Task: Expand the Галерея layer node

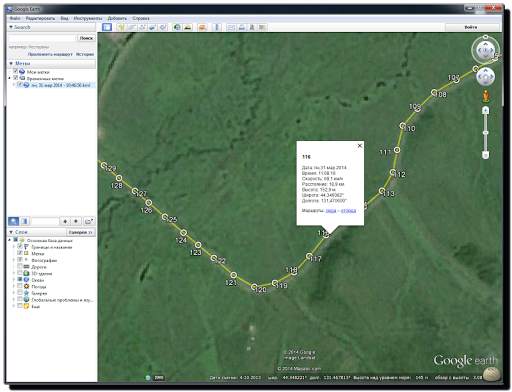Action: pyautogui.click(x=14, y=293)
